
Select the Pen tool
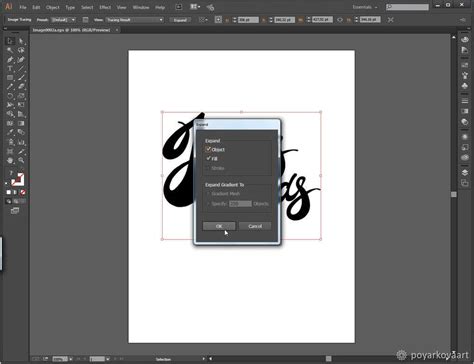pos(10,59)
